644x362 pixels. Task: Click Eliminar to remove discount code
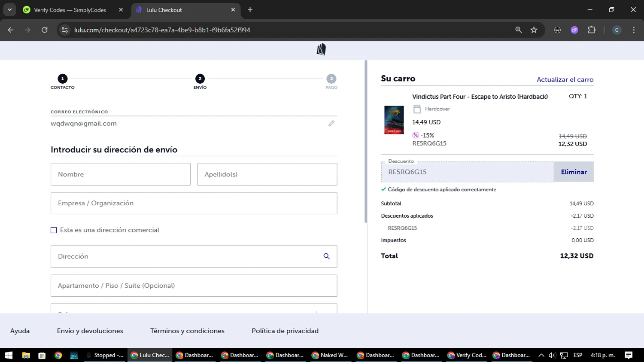(x=574, y=172)
